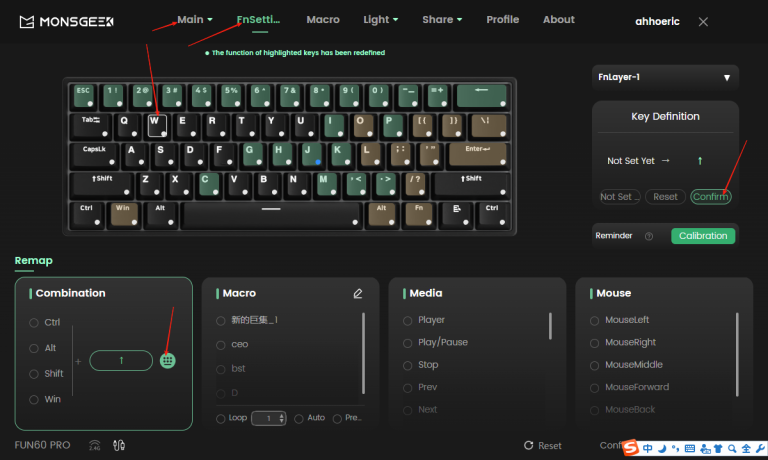Open the Share dropdown menu

[442, 20]
